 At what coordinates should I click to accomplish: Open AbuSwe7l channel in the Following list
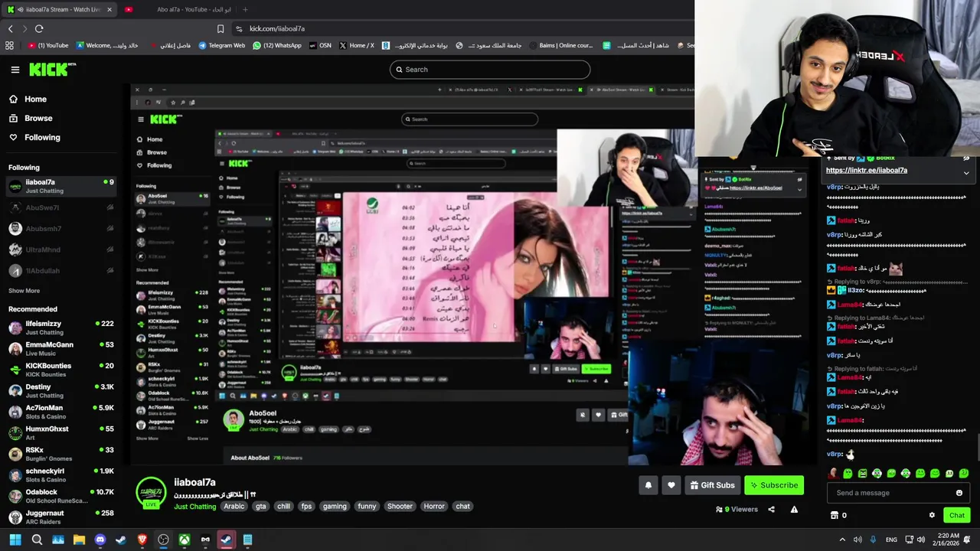(60, 207)
